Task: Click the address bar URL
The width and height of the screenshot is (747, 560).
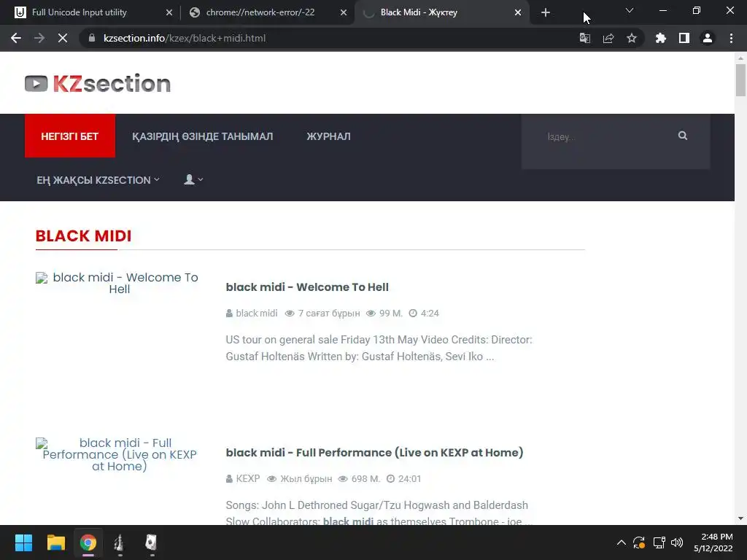Action: coord(185,38)
